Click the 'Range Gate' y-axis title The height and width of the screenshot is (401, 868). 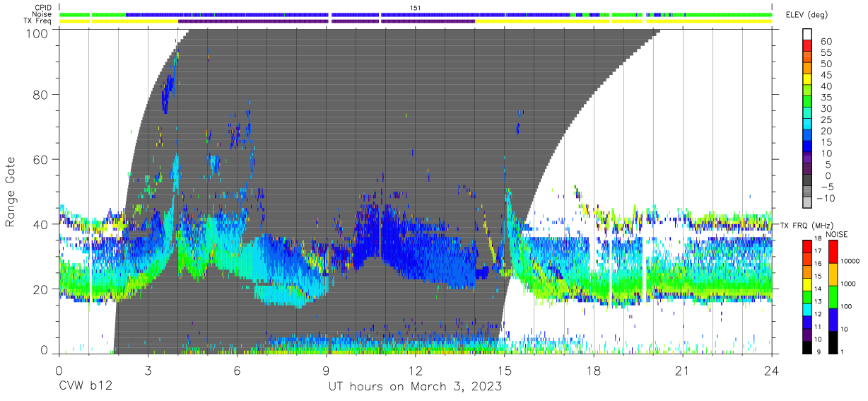click(x=11, y=192)
